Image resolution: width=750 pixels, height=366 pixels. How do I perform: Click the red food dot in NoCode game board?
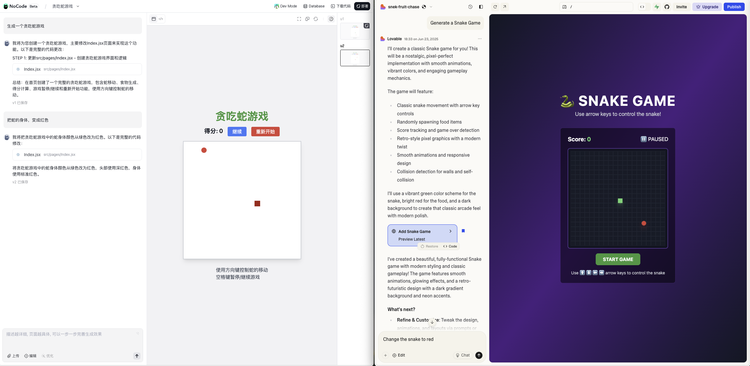(204, 150)
